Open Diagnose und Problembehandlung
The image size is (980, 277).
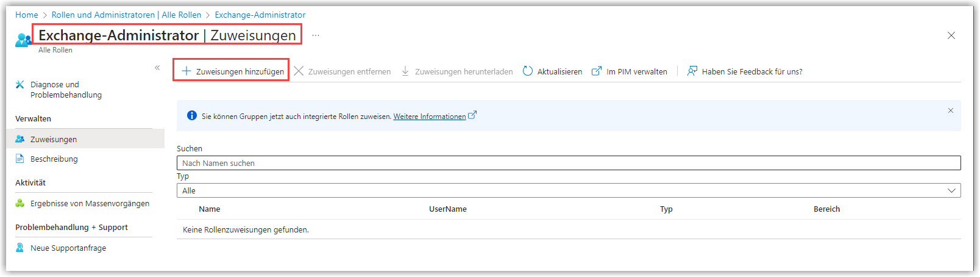(x=66, y=90)
